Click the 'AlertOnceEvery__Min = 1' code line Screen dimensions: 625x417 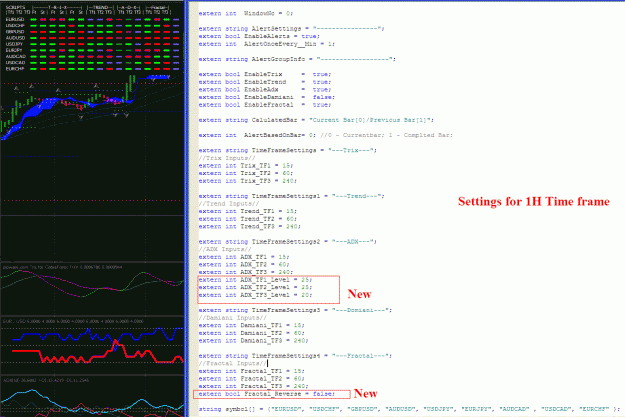[x=267, y=44]
